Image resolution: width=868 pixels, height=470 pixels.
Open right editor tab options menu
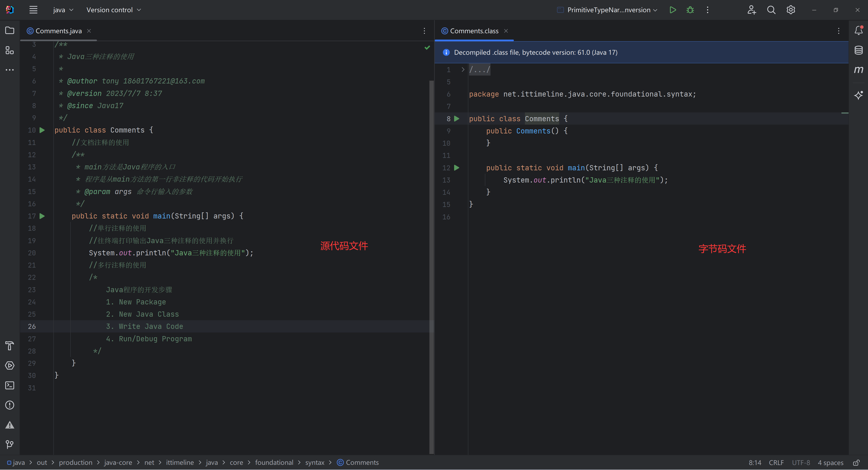tap(839, 31)
